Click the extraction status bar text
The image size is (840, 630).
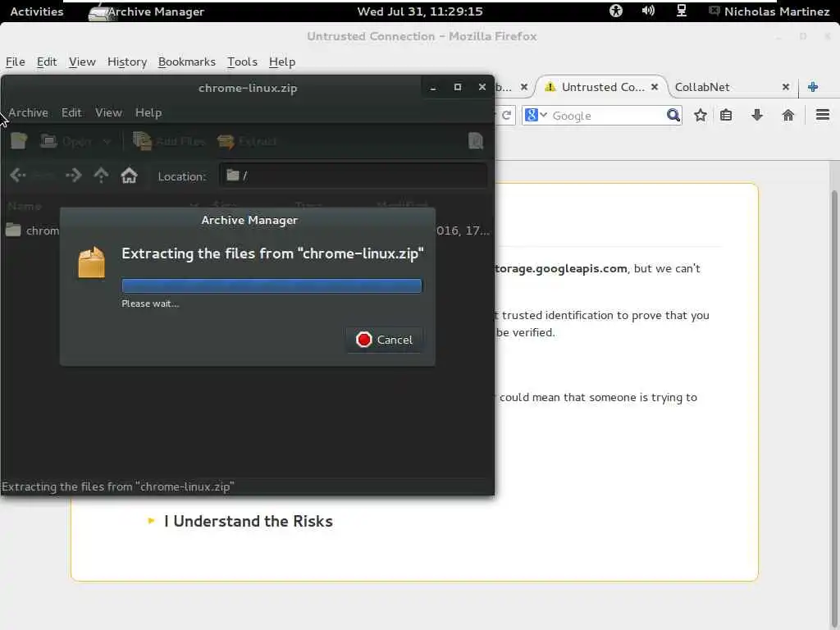[118, 486]
